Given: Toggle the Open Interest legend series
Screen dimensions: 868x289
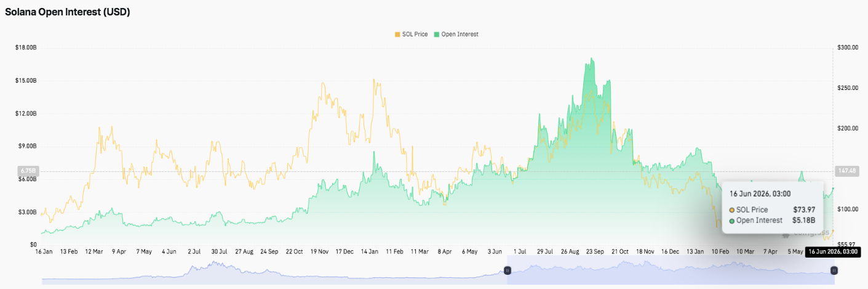Looking at the screenshot, I should pos(456,35).
